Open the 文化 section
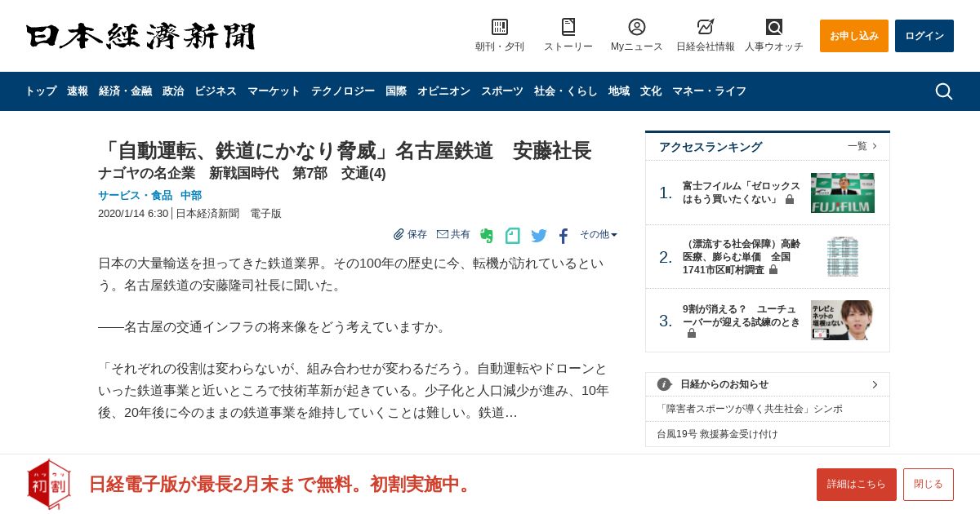The image size is (980, 514). (651, 91)
